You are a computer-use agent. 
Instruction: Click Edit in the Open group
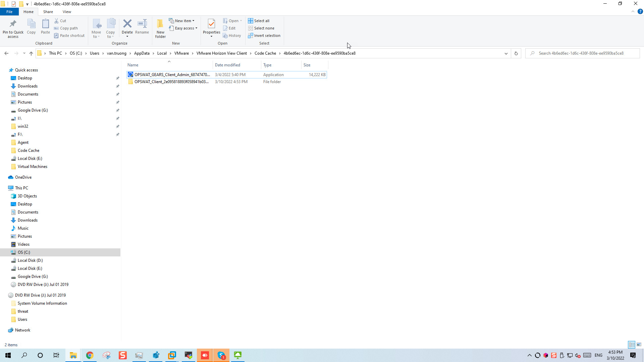pos(229,28)
